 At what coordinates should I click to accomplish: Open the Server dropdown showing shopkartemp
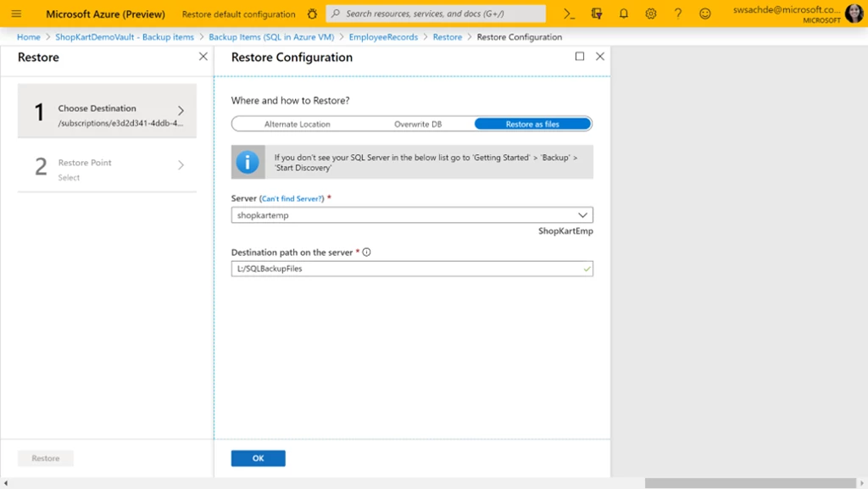pyautogui.click(x=412, y=215)
